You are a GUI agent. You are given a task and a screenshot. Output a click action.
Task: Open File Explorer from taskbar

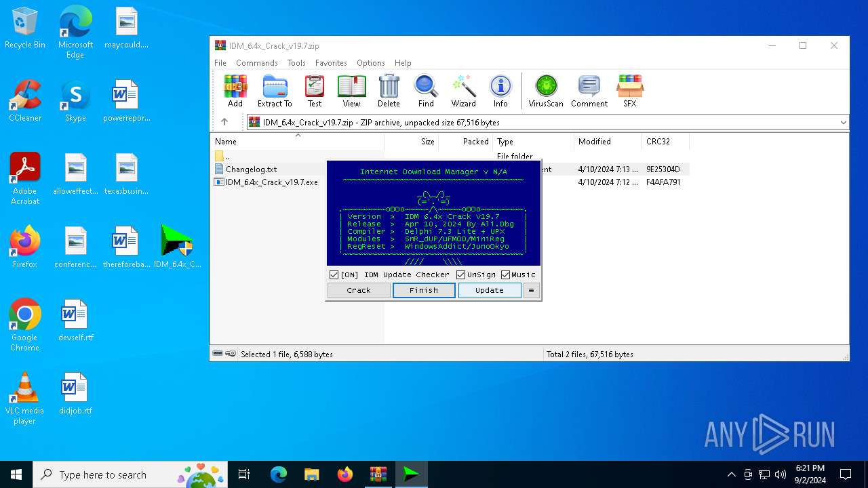311,474
